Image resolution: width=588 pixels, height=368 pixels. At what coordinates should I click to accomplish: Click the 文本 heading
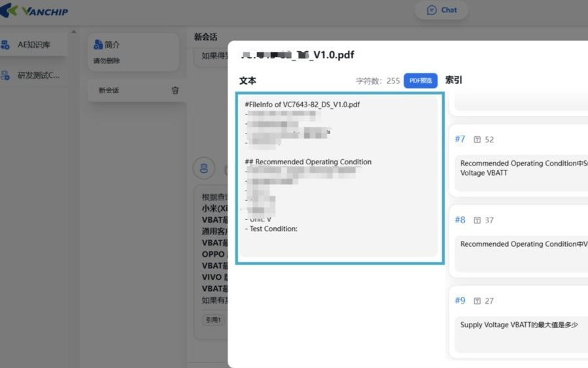pyautogui.click(x=248, y=81)
